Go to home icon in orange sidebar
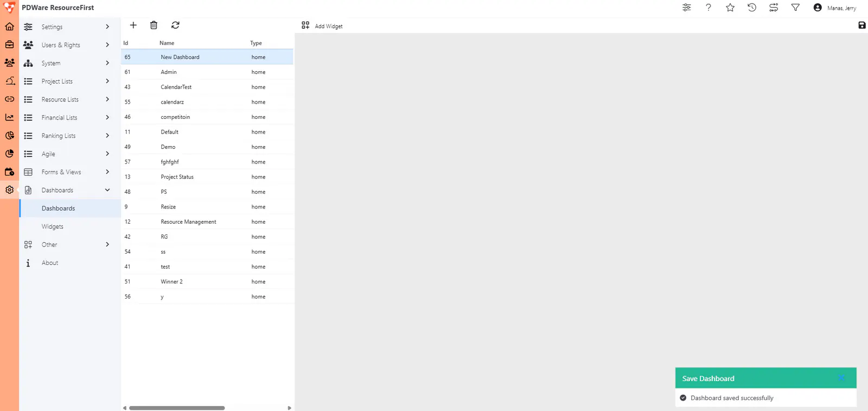This screenshot has height=411, width=868. [9, 27]
